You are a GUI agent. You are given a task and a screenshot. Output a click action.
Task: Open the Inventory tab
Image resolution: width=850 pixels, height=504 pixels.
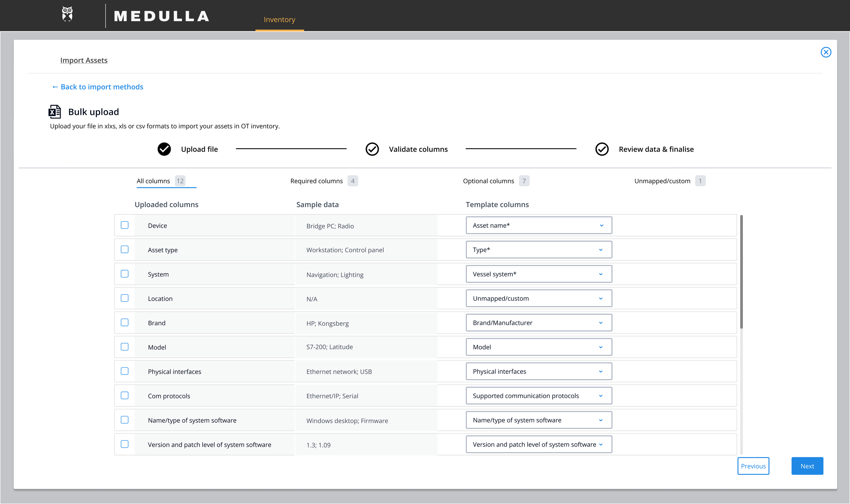click(x=279, y=19)
